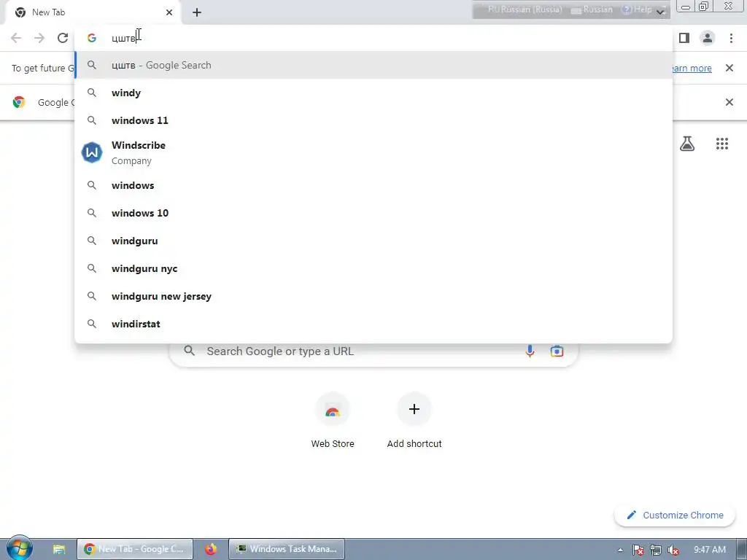The image size is (747, 560).
Task: Click the RU Russian language bar indicator
Action: point(525,9)
